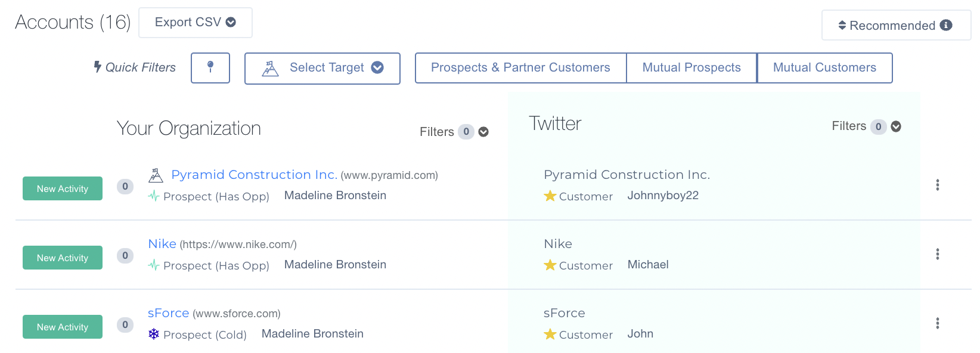Click the info icon beside Recommended
Viewport: 980px width, 353px height.
coord(946,25)
